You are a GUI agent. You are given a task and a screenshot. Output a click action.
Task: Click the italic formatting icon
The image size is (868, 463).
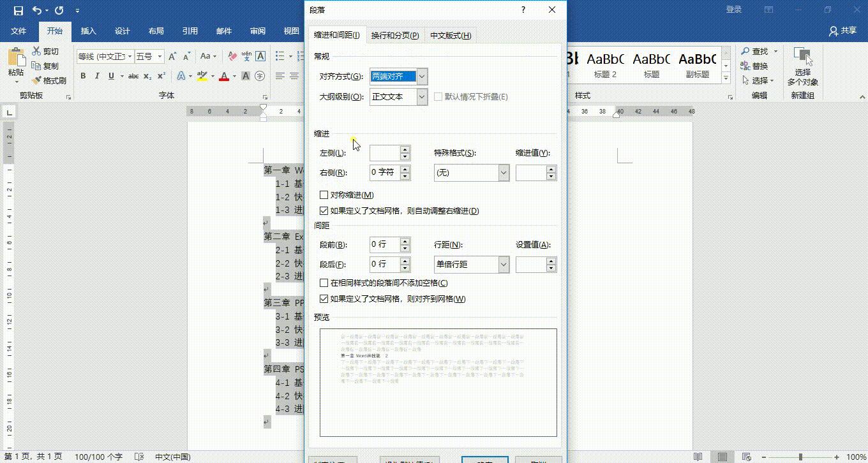coord(96,75)
